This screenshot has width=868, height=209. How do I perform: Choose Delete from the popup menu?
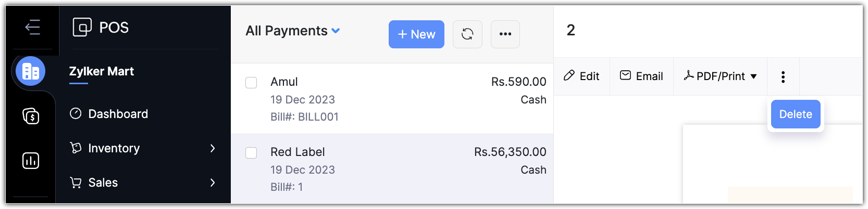point(795,114)
